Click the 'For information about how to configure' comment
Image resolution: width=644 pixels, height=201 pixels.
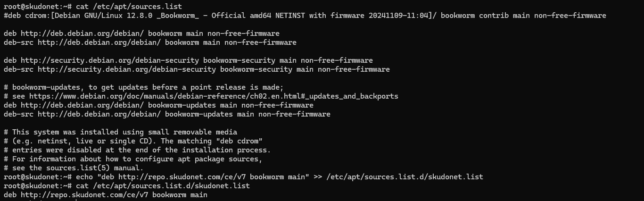click(133, 159)
